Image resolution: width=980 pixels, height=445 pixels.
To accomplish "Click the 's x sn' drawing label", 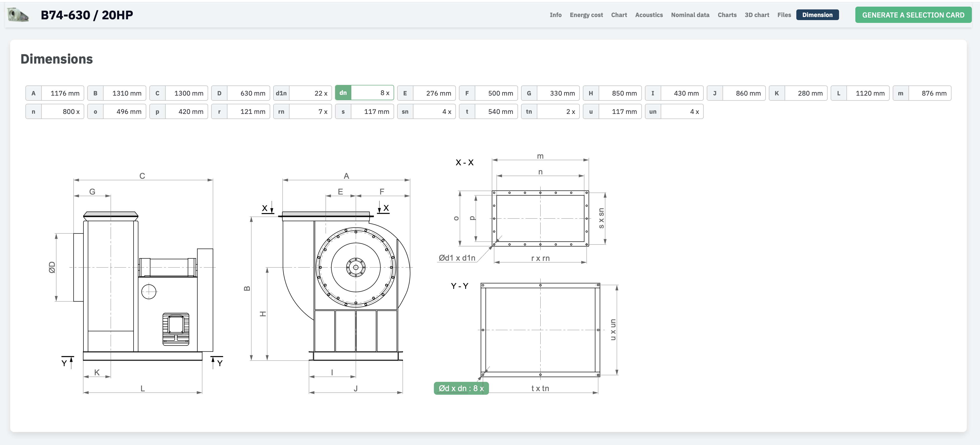I will pos(601,218).
